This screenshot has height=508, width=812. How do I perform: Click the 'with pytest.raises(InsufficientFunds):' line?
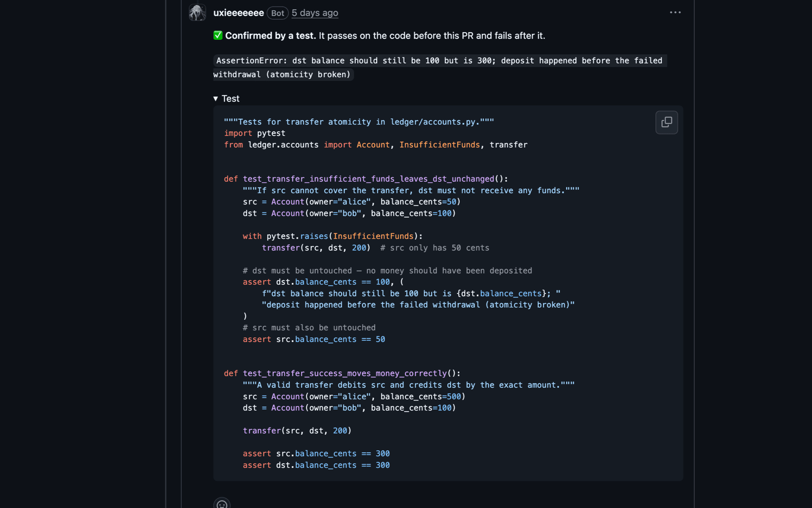click(333, 236)
